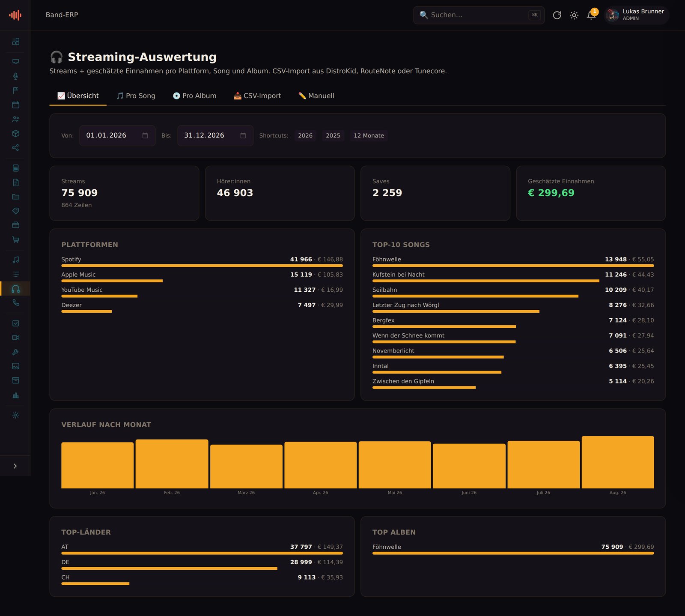Click the Streams value 75 909
The height and width of the screenshot is (616, 685).
pyautogui.click(x=80, y=193)
